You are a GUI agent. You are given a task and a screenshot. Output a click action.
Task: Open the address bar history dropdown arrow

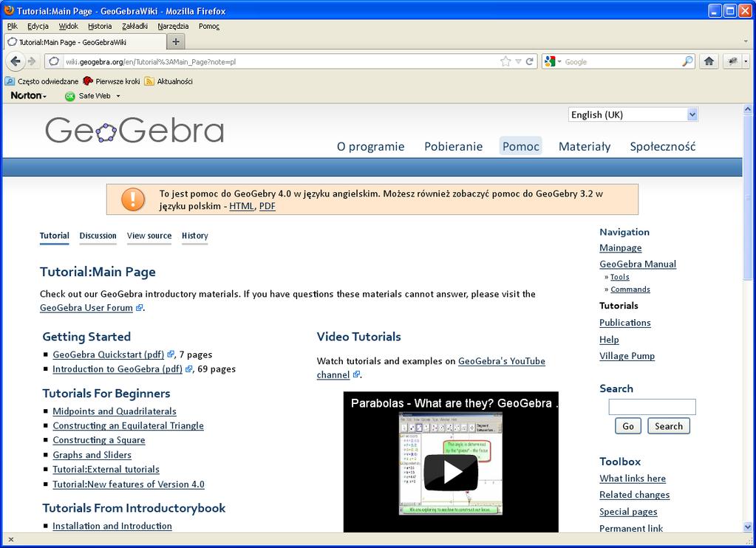(518, 61)
